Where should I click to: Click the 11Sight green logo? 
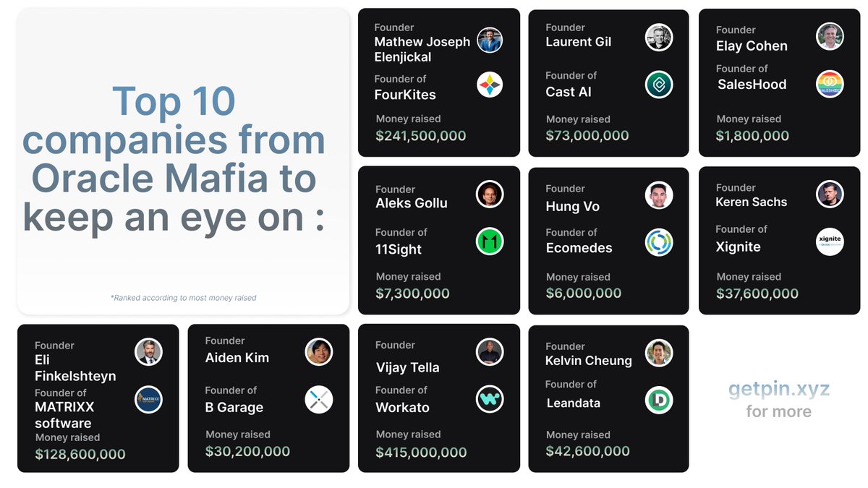click(x=490, y=241)
